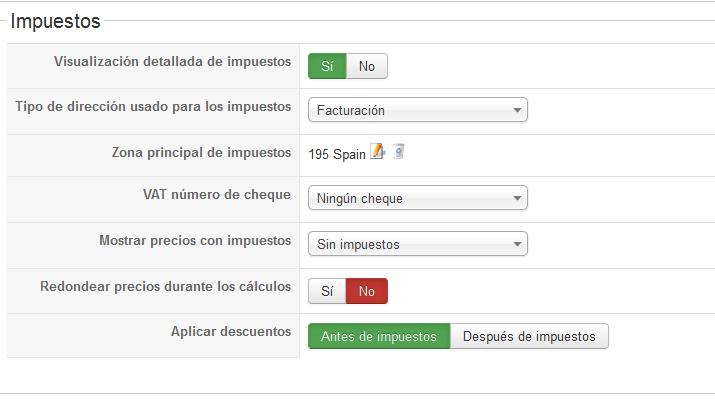Open the Facturación address type dropdown
This screenshot has height=402, width=715.
417,110
